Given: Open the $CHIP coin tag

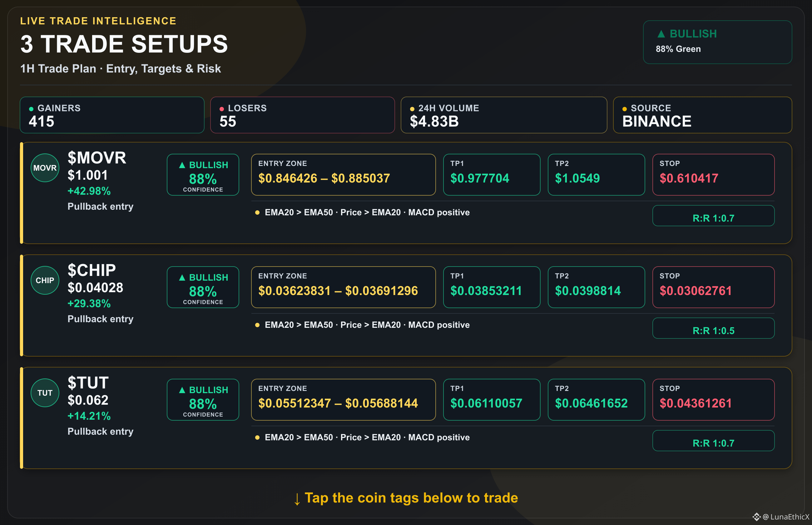Looking at the screenshot, I should (92, 270).
